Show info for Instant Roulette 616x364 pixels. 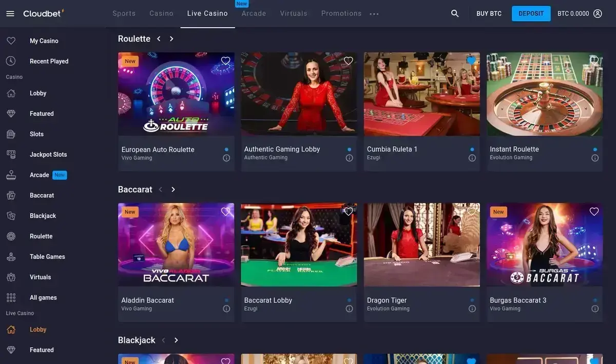pyautogui.click(x=595, y=158)
